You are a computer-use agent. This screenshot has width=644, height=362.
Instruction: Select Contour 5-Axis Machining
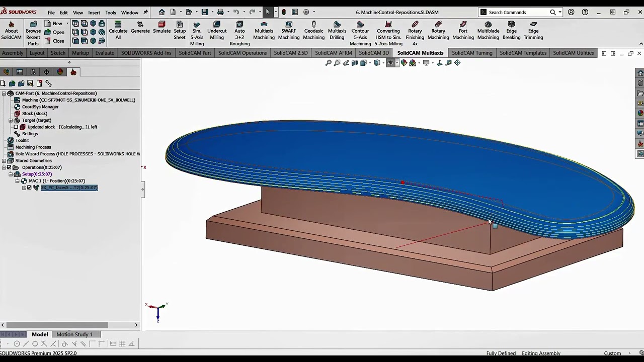click(360, 34)
